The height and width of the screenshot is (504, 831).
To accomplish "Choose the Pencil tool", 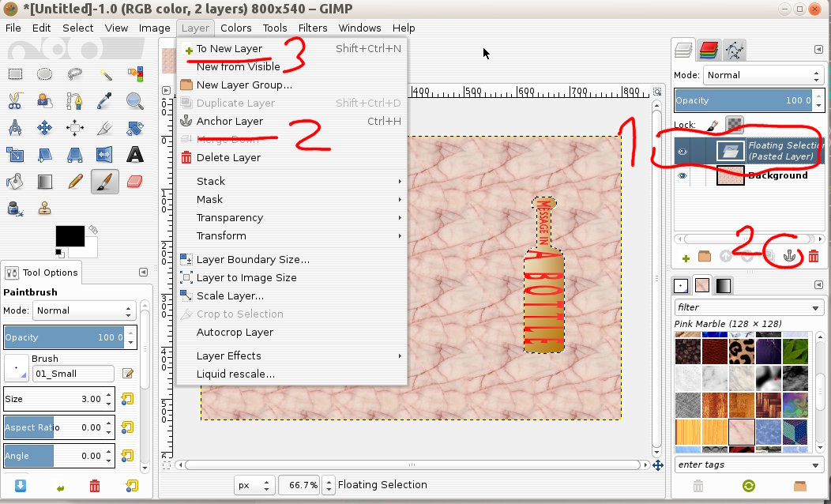I will (x=75, y=181).
